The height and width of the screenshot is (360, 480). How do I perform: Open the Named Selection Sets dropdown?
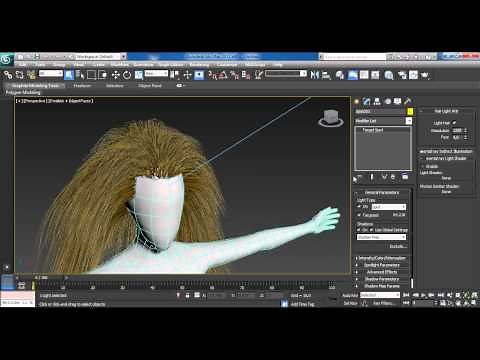click(285, 73)
